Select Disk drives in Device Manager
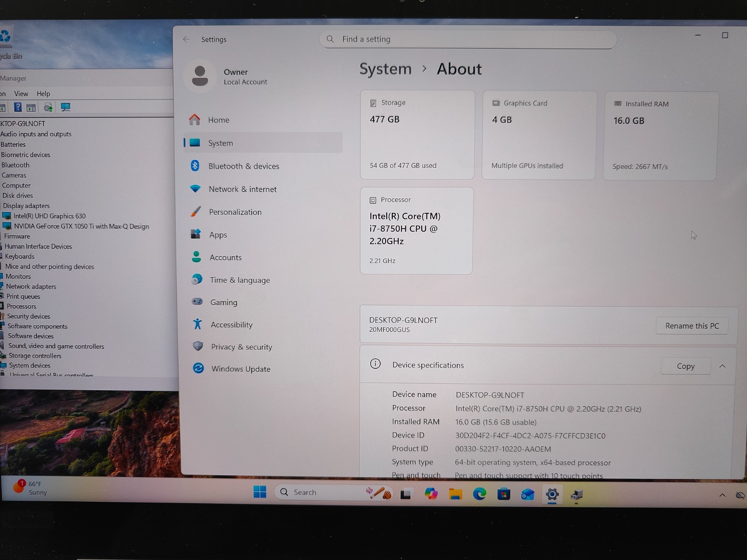 (x=18, y=196)
